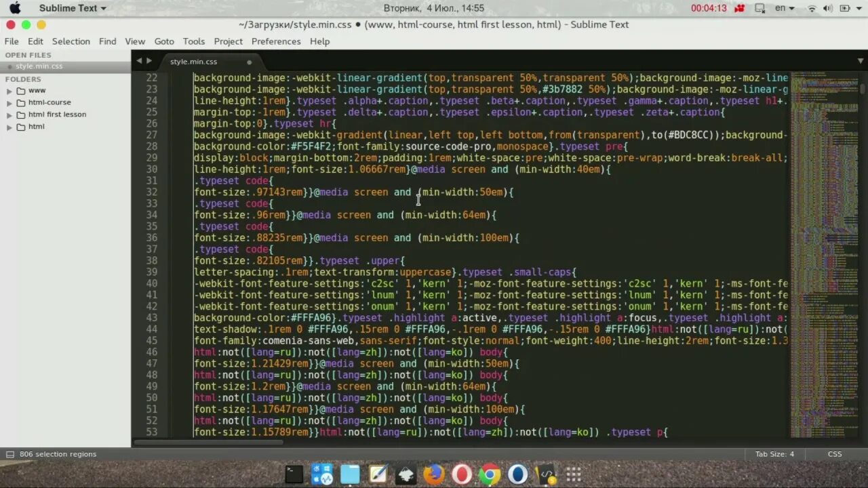Screen dimensions: 868x488
Task: Open the Tools menu
Action: click(194, 41)
